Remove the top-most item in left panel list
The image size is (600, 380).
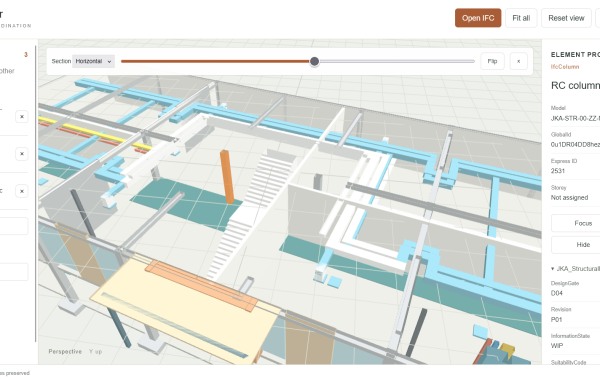click(x=22, y=116)
